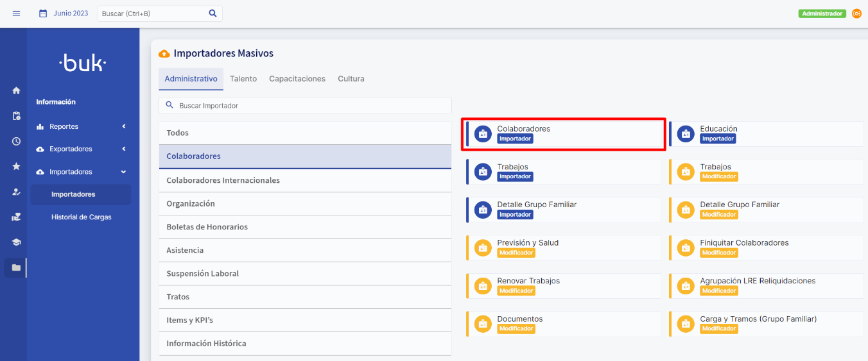Image resolution: width=868 pixels, height=361 pixels.
Task: Click the home icon in sidebar
Action: 16,90
